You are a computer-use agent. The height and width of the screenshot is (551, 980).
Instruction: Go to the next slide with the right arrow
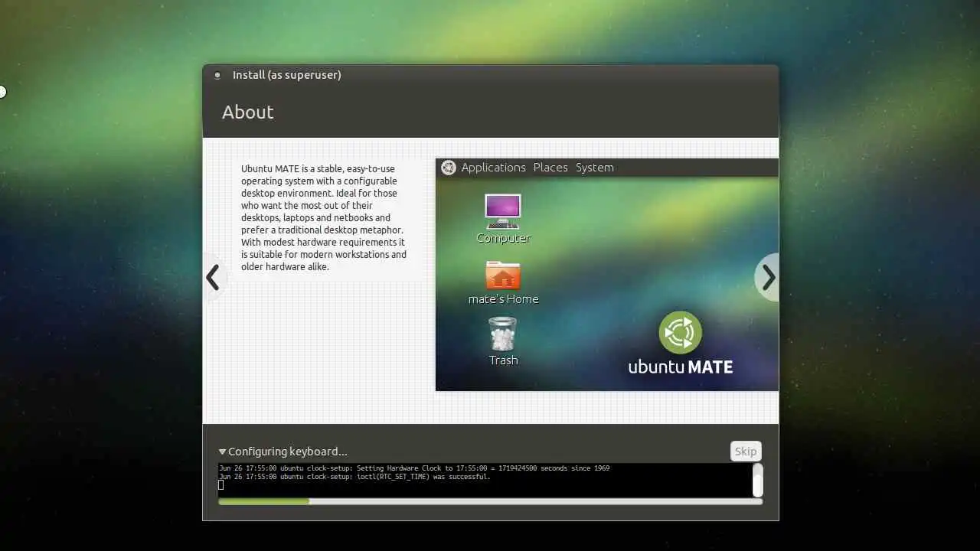pos(768,277)
